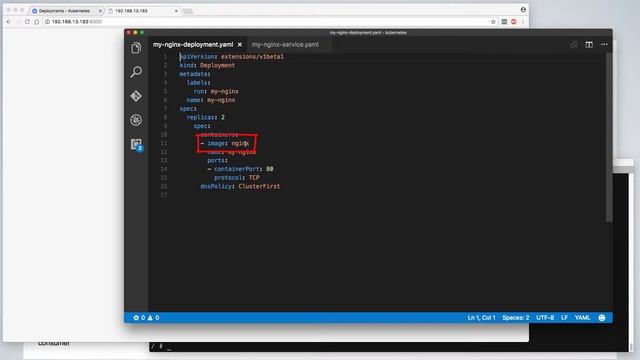Click the gray Chrome extension icon

pyautogui.click(x=504, y=22)
